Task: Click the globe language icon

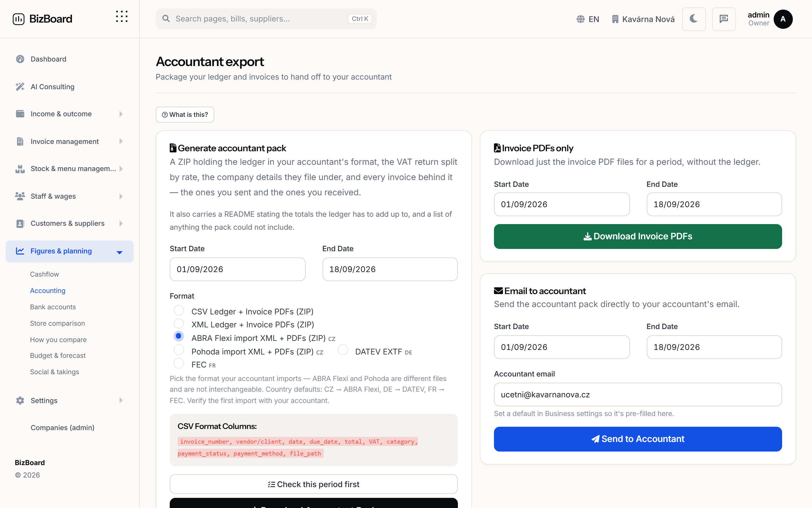Action: (x=581, y=19)
